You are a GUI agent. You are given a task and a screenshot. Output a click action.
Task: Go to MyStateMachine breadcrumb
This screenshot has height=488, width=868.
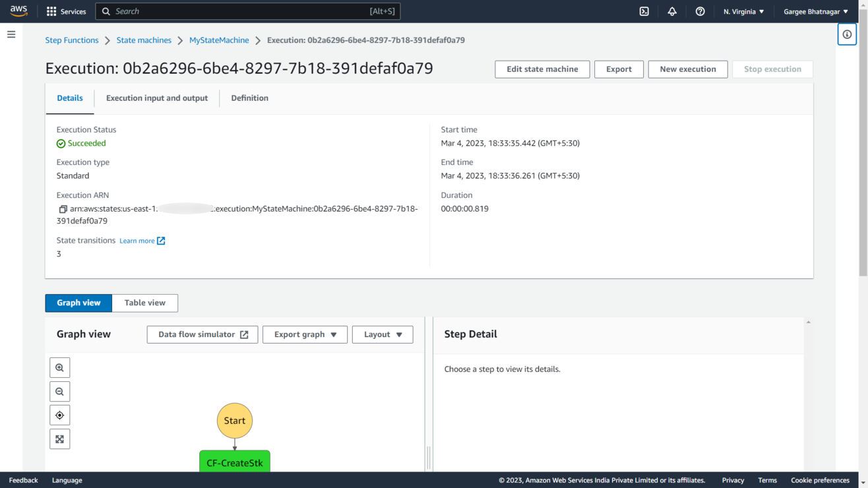pos(219,40)
